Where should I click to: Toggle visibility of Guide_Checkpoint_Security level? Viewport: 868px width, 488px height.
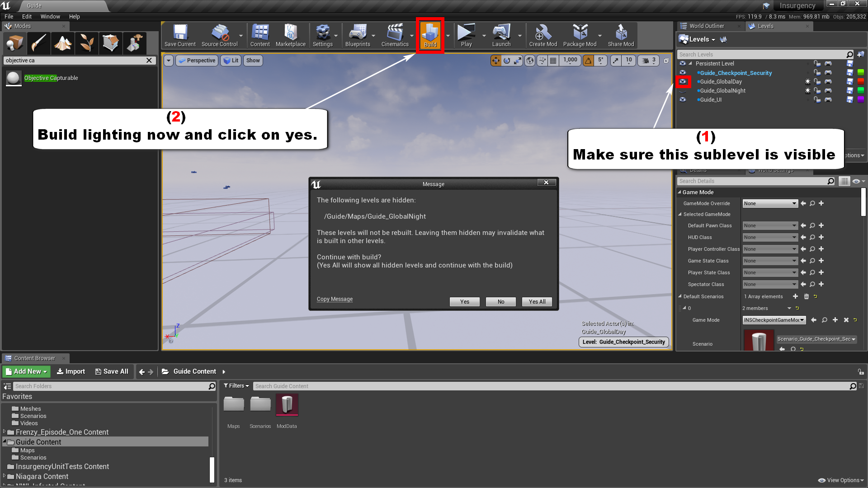click(683, 73)
